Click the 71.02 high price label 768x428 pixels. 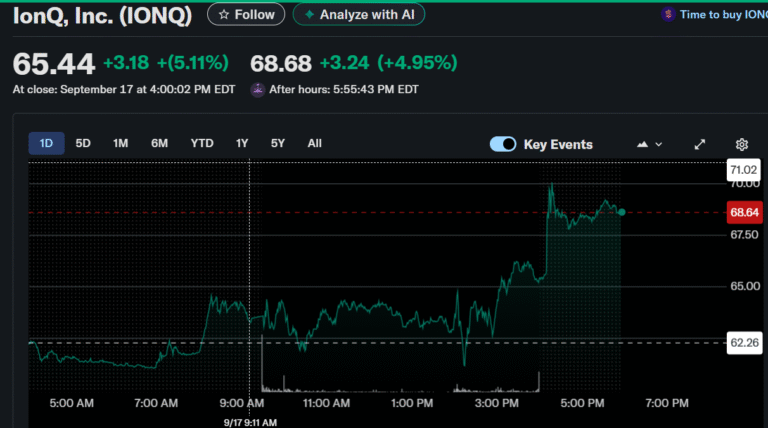(x=745, y=171)
